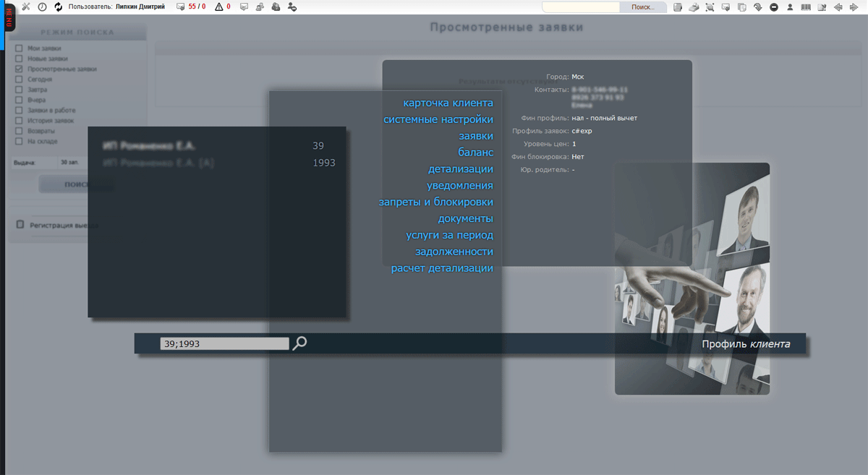Open "задолженности" menu entry
868x475 pixels.
[454, 252]
